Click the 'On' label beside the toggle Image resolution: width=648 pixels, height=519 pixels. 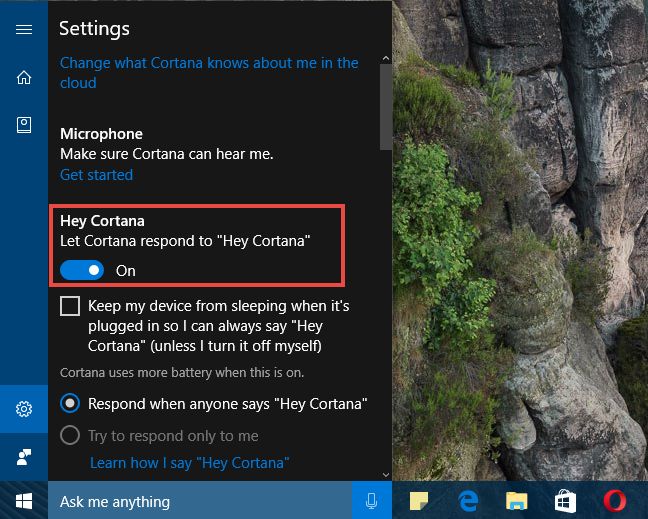tap(126, 271)
